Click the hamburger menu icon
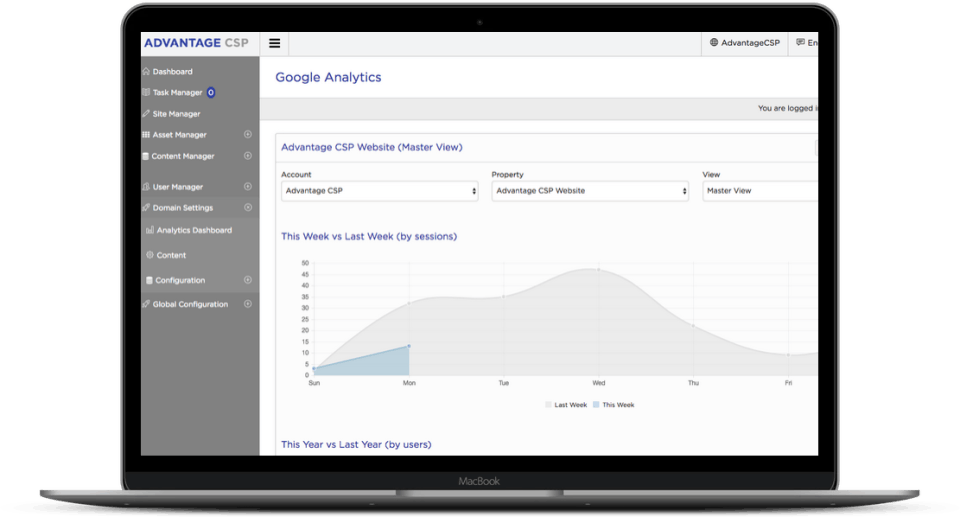The height and width of the screenshot is (517, 960). coord(274,43)
